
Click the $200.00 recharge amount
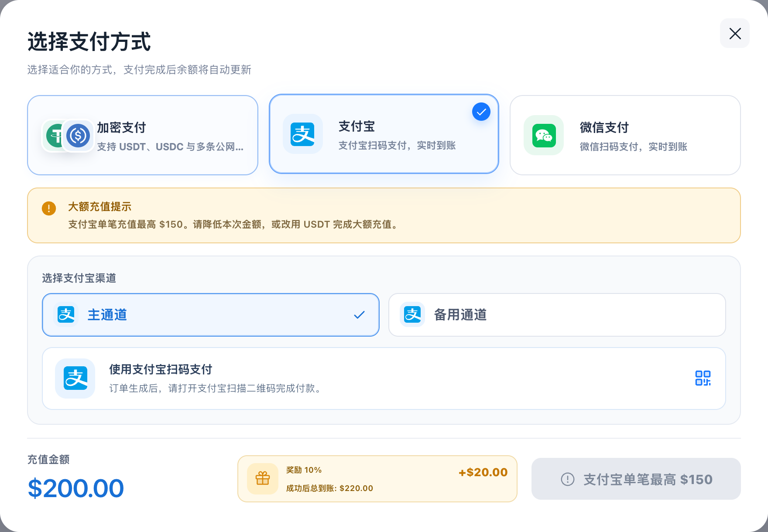point(76,488)
